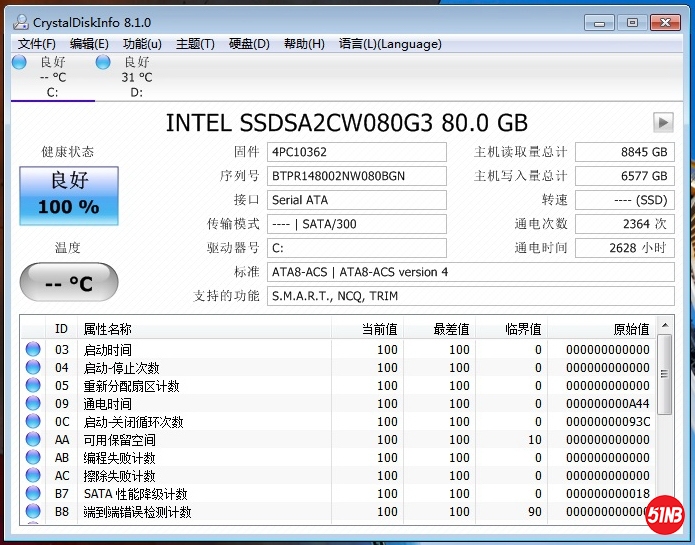Click the 良好 100 % health status button
The width and height of the screenshot is (695, 545).
pyautogui.click(x=69, y=195)
